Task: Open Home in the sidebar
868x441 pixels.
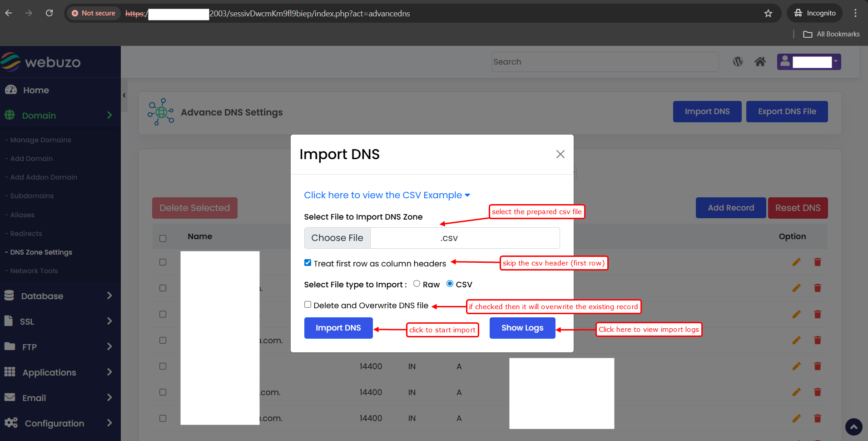Action: 36,90
